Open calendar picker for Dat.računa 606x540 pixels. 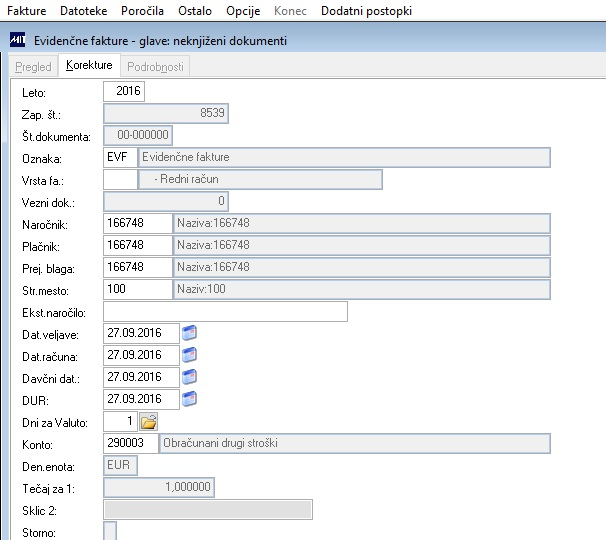[189, 355]
